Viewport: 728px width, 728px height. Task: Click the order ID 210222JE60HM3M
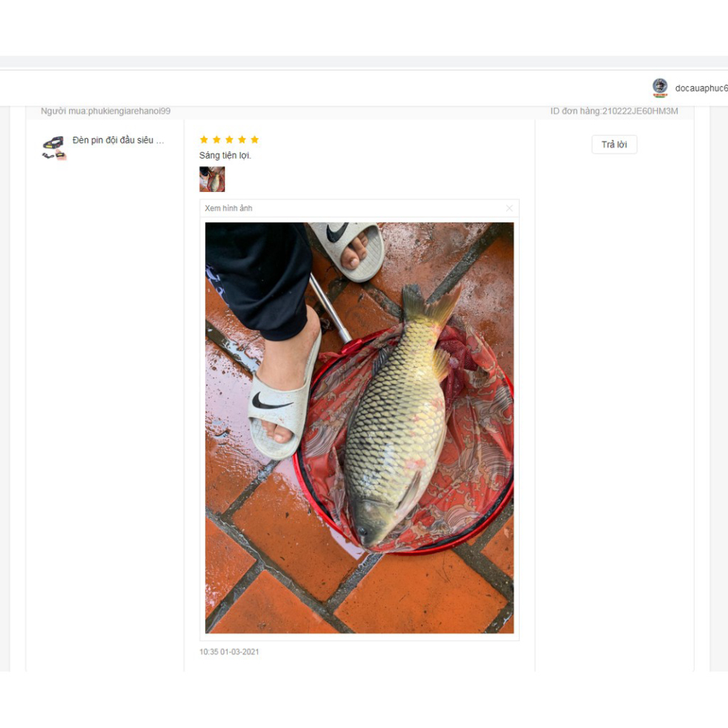pos(640,111)
